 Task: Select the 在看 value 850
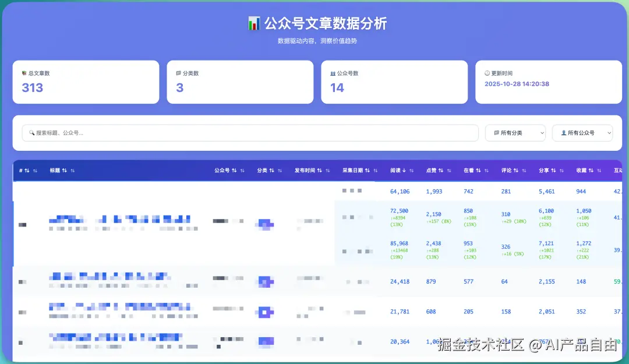tap(468, 211)
